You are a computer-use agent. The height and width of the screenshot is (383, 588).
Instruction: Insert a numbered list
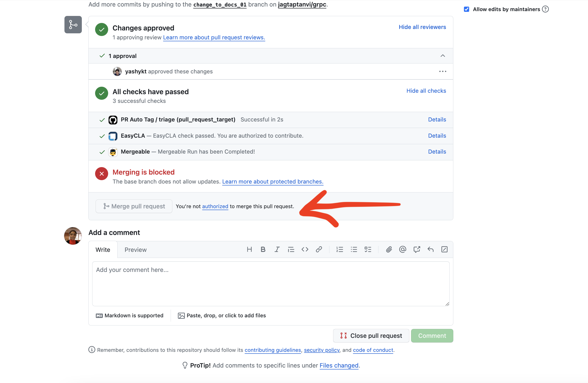point(340,249)
